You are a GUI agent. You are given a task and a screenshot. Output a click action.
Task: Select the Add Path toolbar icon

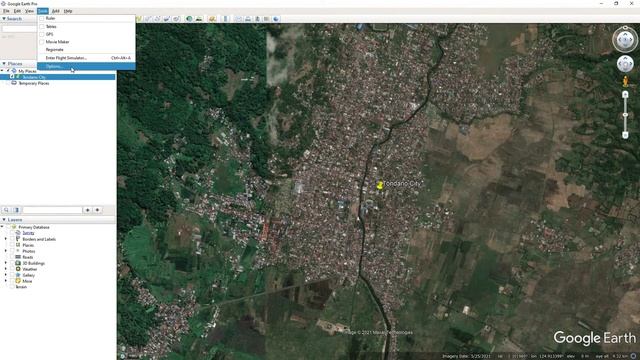pyautogui.click(x=157, y=19)
